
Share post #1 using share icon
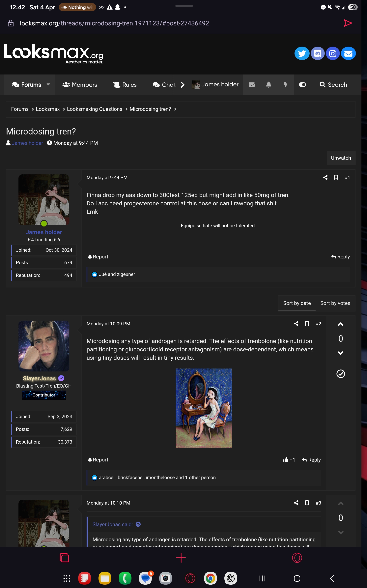point(325,177)
